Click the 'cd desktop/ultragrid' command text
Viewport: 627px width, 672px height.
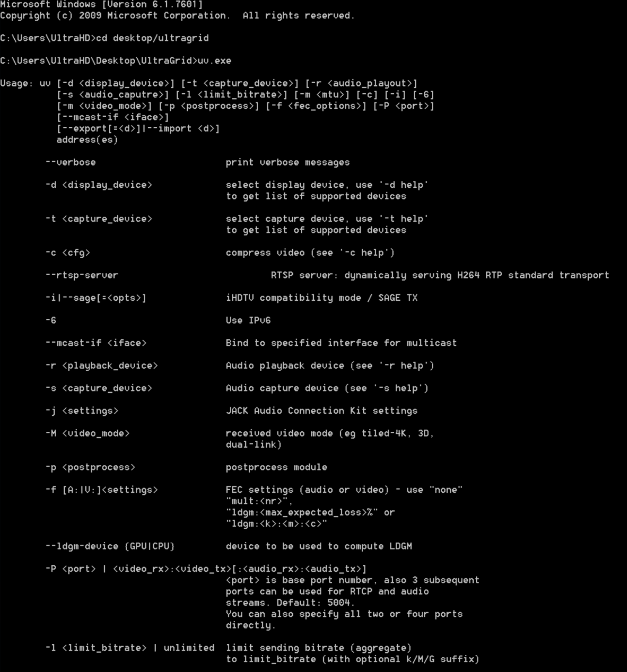[x=152, y=38]
